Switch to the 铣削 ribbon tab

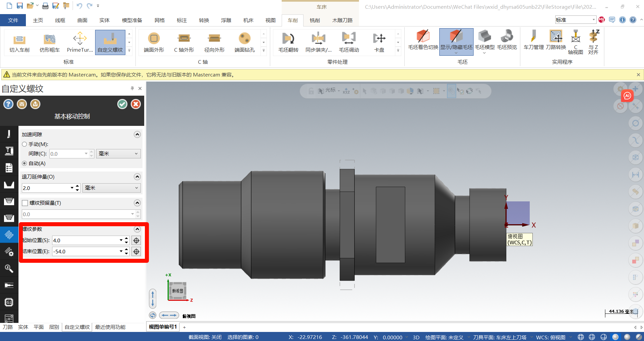[315, 20]
